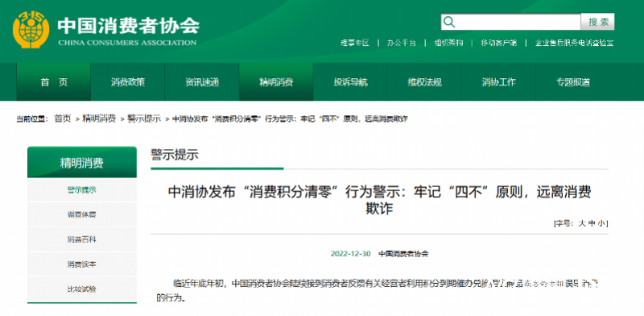Click the 中国消费者协会 article source
The height and width of the screenshot is (316, 644).
click(403, 253)
